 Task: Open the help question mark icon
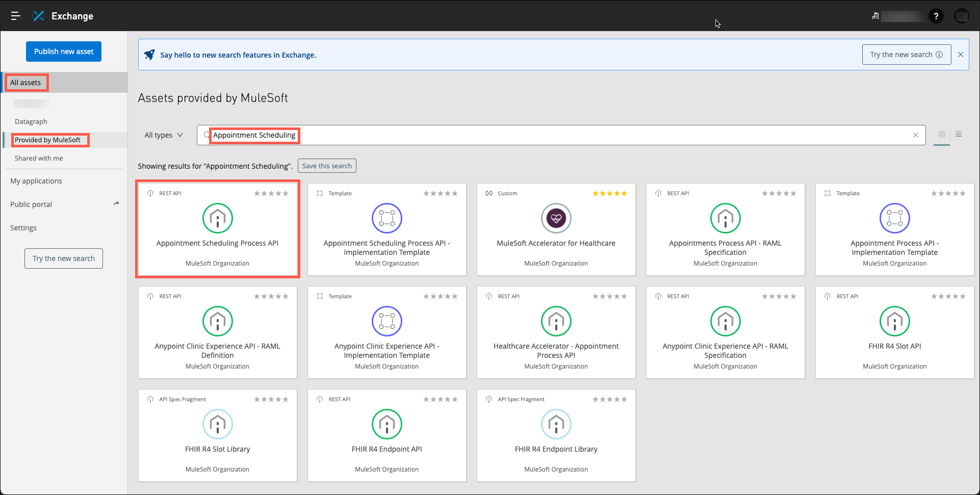936,16
